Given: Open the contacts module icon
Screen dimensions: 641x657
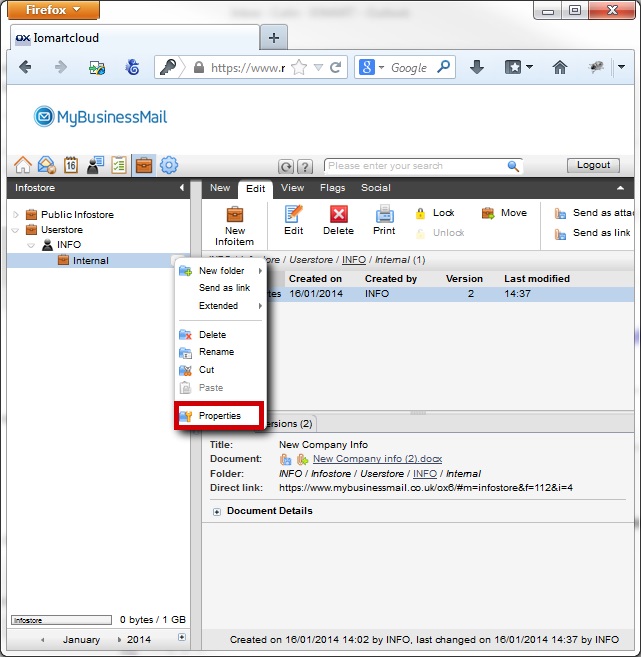Looking at the screenshot, I should point(95,165).
